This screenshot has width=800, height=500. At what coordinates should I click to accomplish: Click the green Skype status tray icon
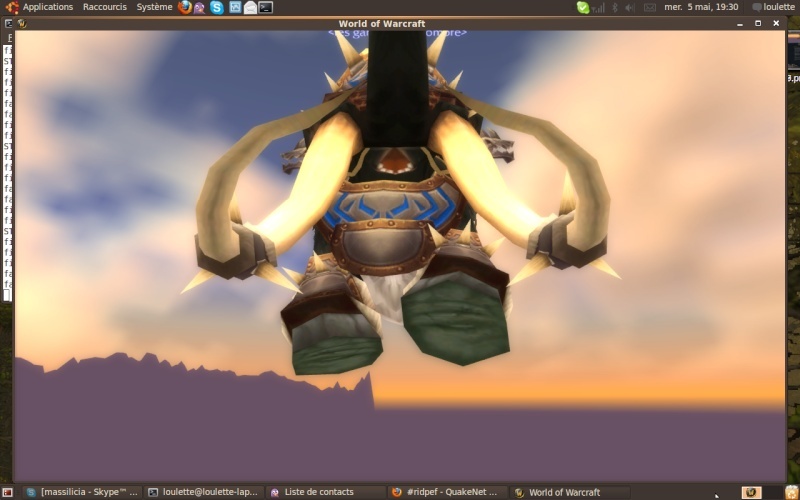[583, 7]
